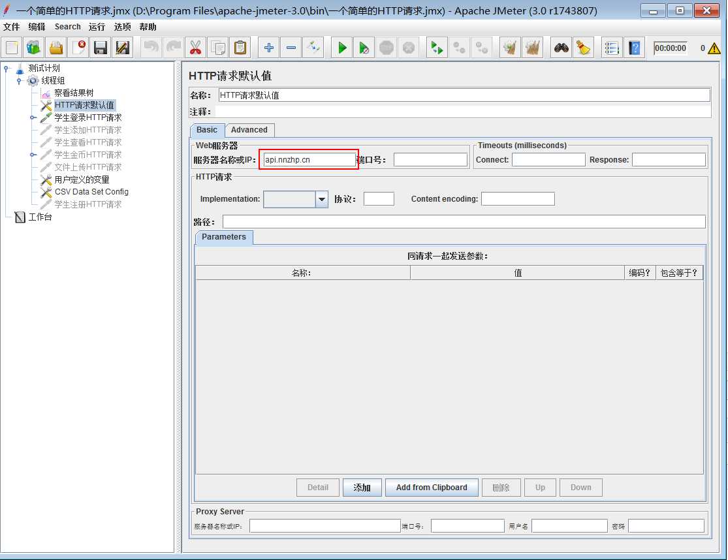Click the 服务器名称或IP field with api.nnzhp.cn

pos(309,160)
